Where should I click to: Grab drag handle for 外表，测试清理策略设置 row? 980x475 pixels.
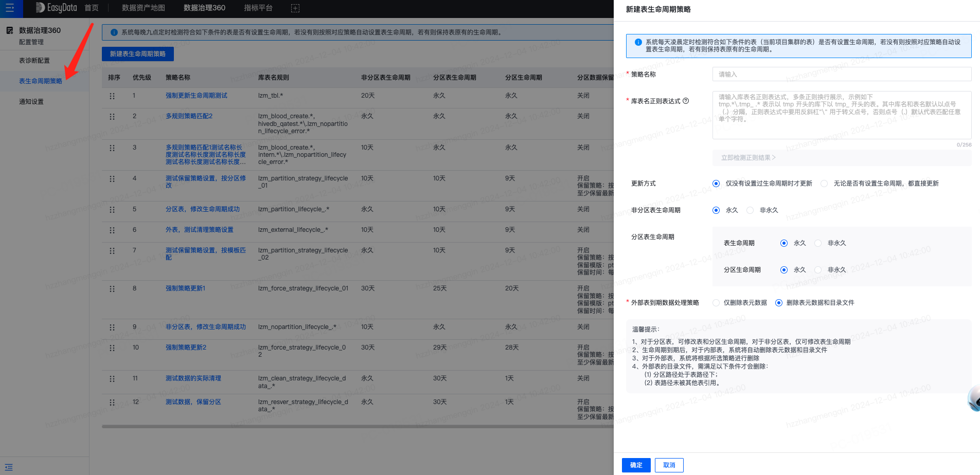pyautogui.click(x=112, y=230)
